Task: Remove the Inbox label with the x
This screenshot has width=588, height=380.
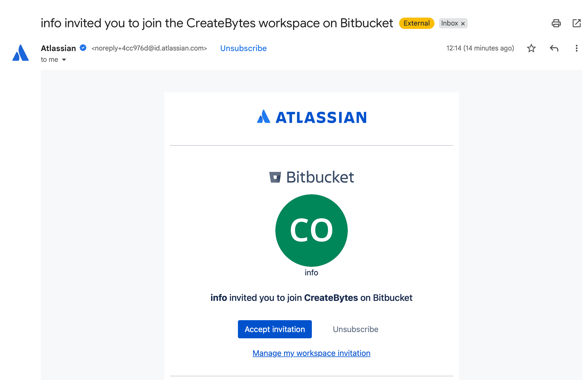Action: click(463, 24)
